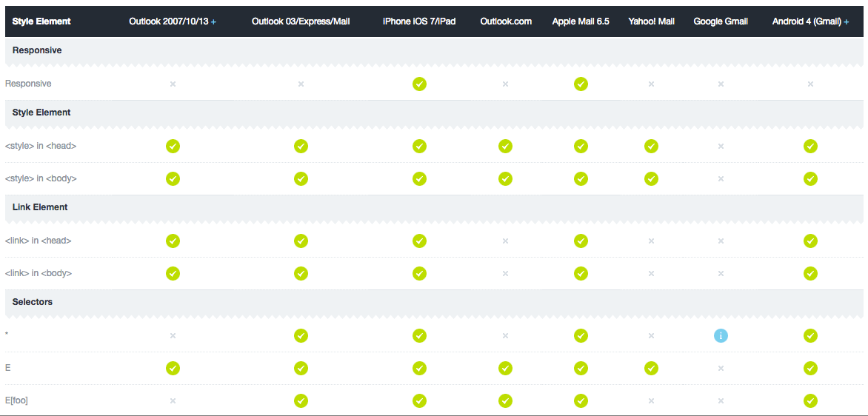
Task: Click the Outlook.com column header
Action: coord(506,21)
